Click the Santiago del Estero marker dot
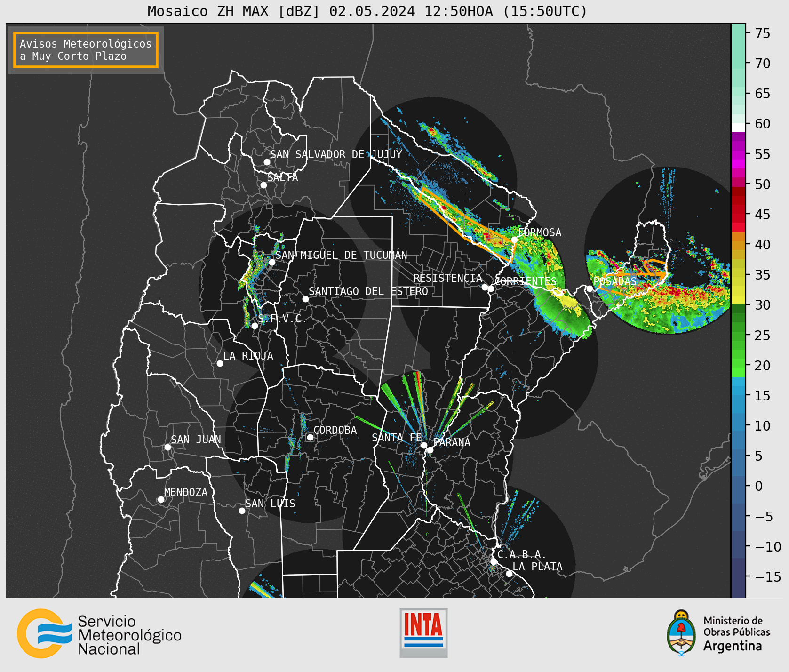Screen dimensions: 789x672 coord(305,299)
